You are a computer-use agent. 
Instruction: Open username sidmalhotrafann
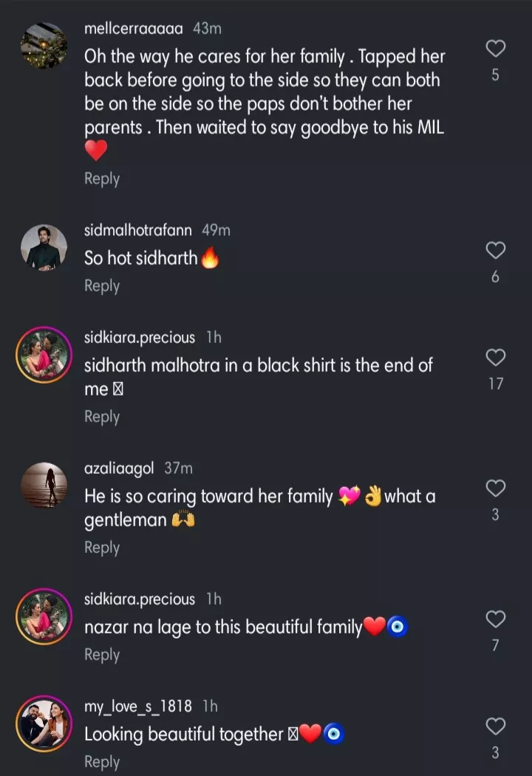click(138, 231)
